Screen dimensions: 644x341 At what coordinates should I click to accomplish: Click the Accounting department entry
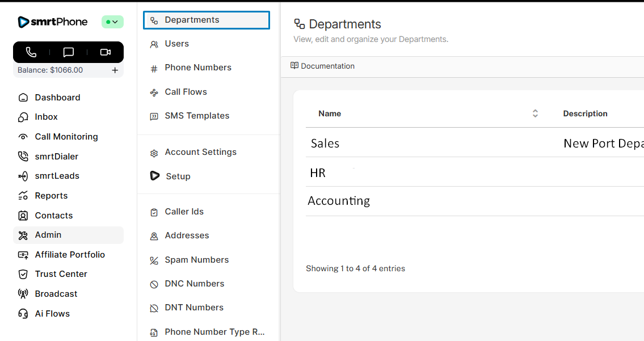pyautogui.click(x=339, y=201)
